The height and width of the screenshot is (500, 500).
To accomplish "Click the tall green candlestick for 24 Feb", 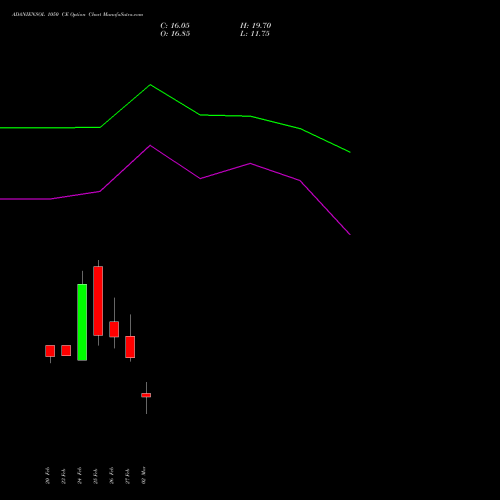I will 82,322.
